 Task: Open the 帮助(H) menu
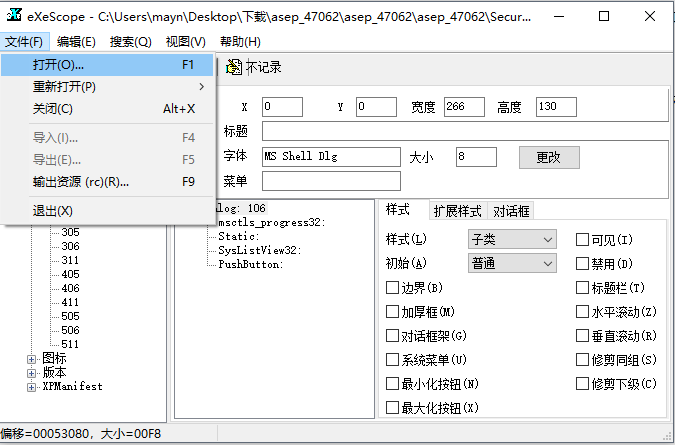click(x=240, y=42)
